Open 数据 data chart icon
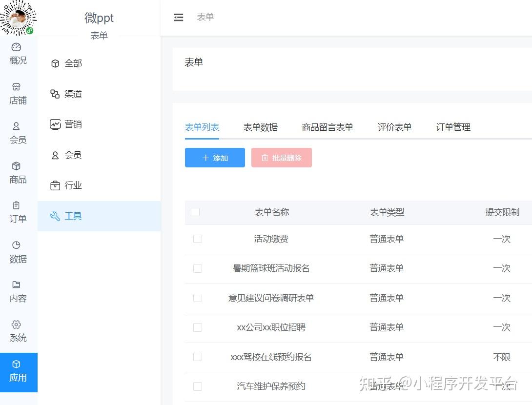 tap(16, 245)
